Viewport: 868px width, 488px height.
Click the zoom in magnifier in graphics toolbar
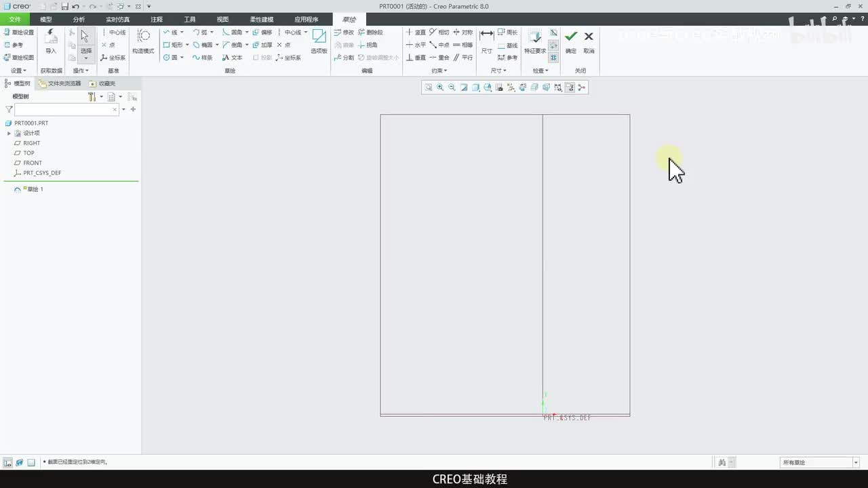440,87
